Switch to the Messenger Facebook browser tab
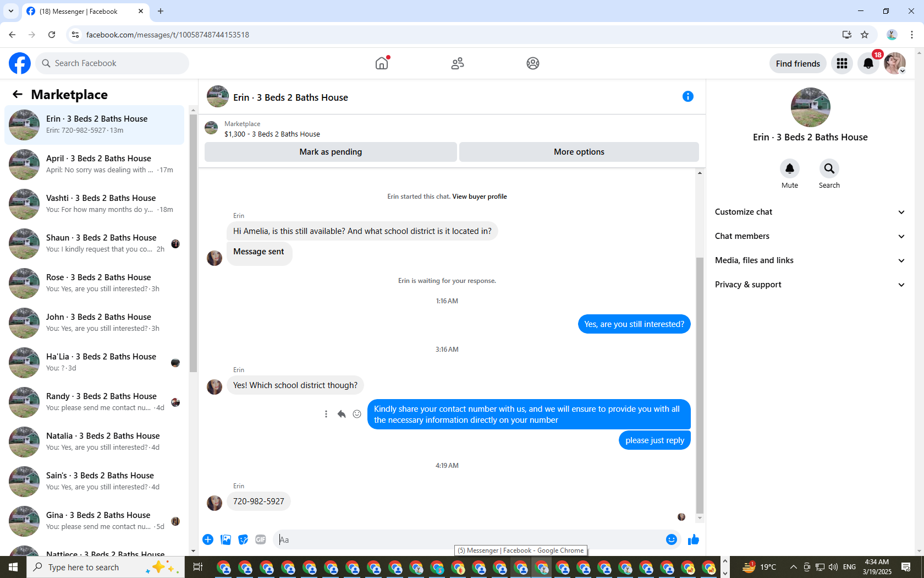924x578 pixels. tap(86, 11)
